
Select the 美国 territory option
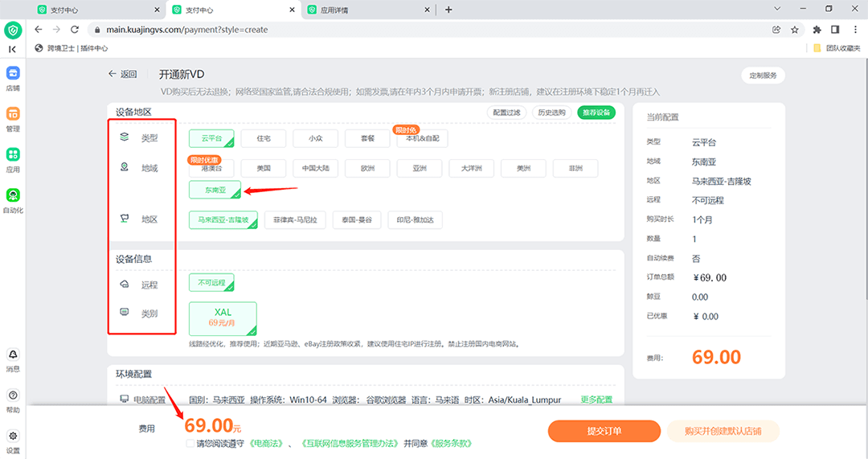[x=264, y=168]
